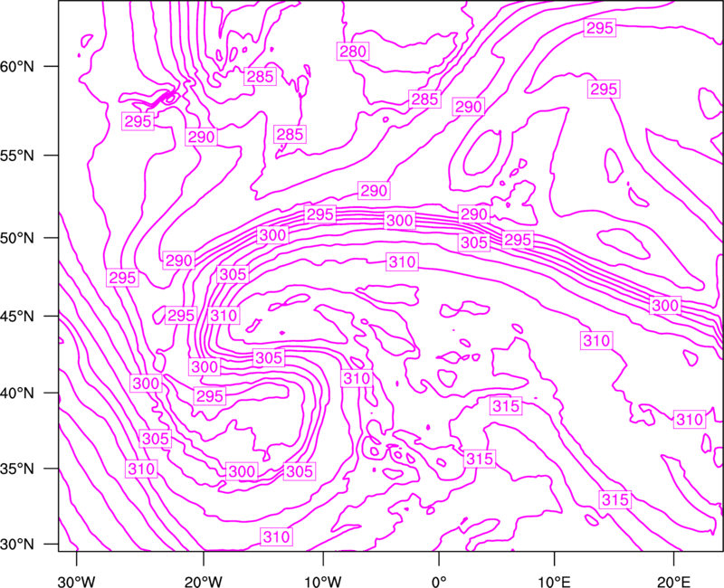Click the 60°N latitude axis label

[x=17, y=67]
